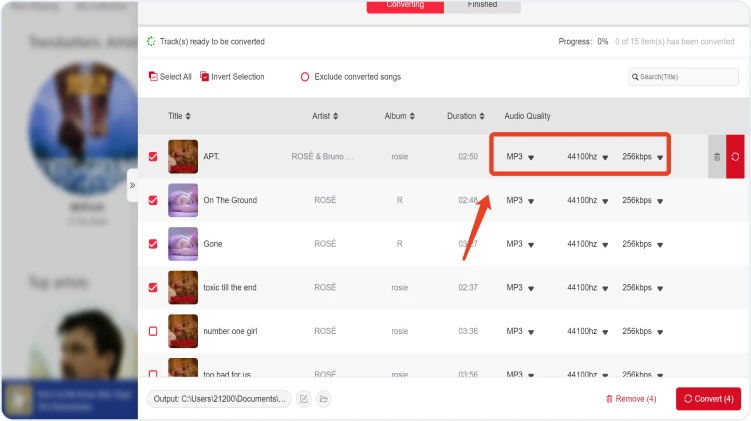The image size is (751, 421).
Task: Uncheck the On The Ground track checkbox
Action: click(x=153, y=200)
